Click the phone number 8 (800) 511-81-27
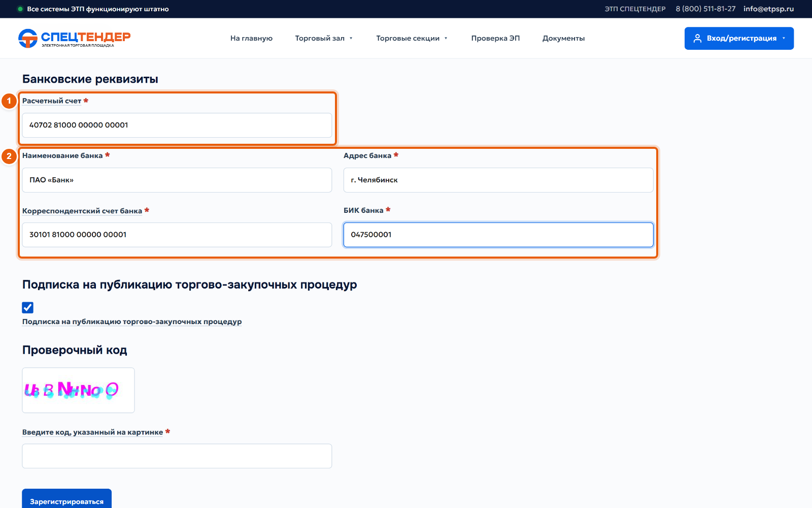Screen dimensions: 812x508 click(x=705, y=9)
